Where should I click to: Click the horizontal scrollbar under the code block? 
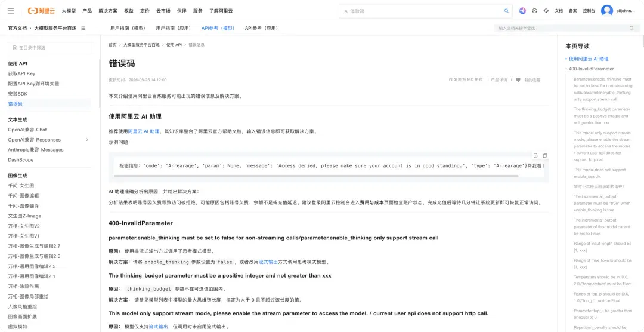[316, 176]
